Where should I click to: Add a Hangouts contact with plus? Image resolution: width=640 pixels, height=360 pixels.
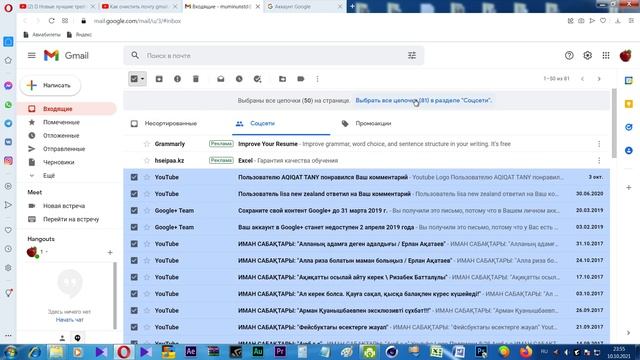click(x=110, y=253)
